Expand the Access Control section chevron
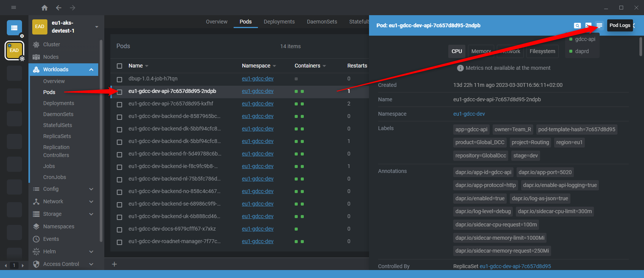644x278 pixels. tap(91, 264)
